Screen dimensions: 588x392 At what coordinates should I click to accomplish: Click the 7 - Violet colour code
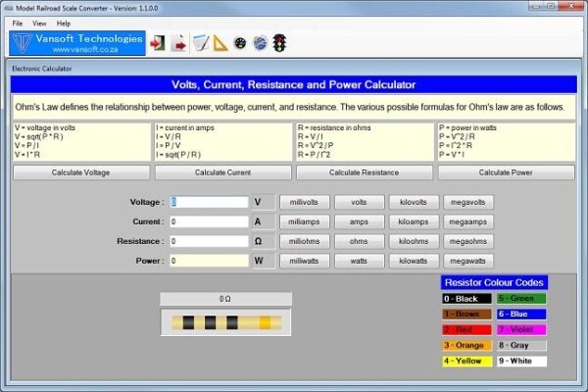tap(521, 329)
